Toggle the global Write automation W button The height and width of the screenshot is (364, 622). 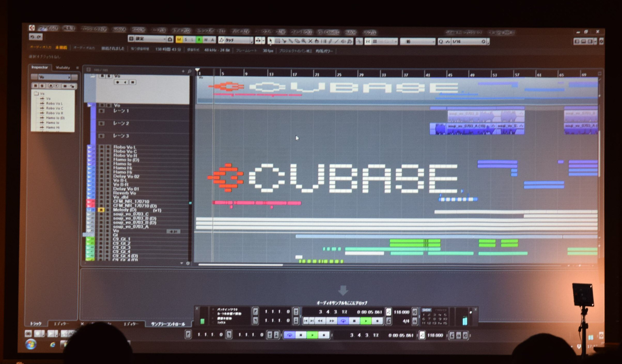pos(206,40)
